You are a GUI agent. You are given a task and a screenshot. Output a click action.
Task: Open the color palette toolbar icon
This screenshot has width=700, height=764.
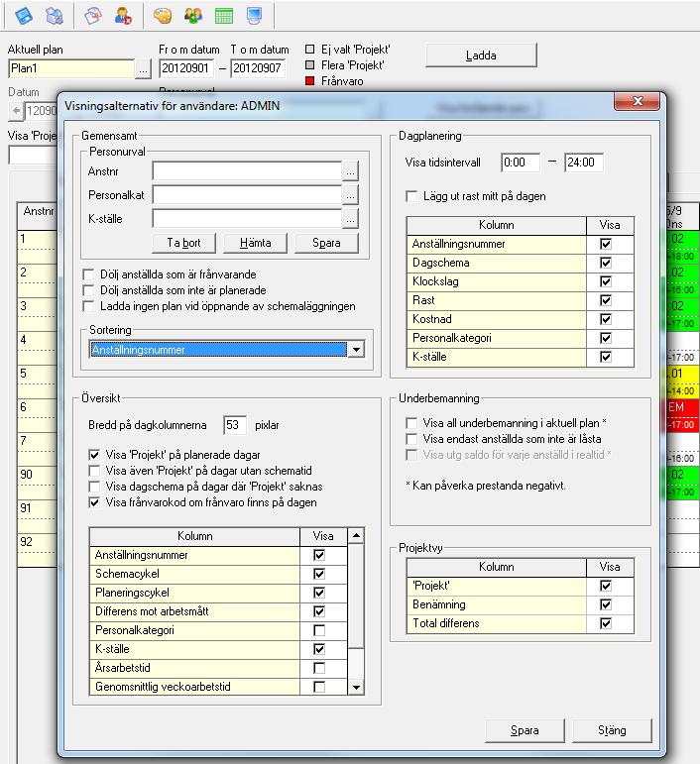coord(163,16)
